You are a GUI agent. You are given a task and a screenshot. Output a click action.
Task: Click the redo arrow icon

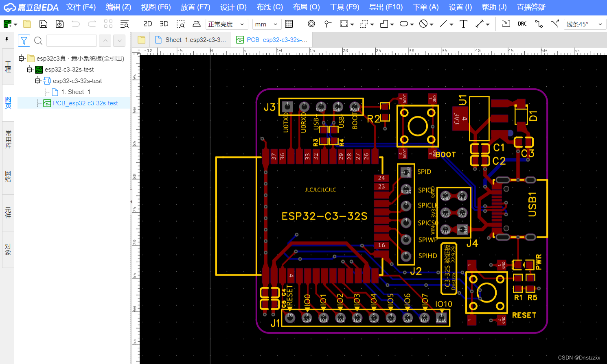click(92, 24)
